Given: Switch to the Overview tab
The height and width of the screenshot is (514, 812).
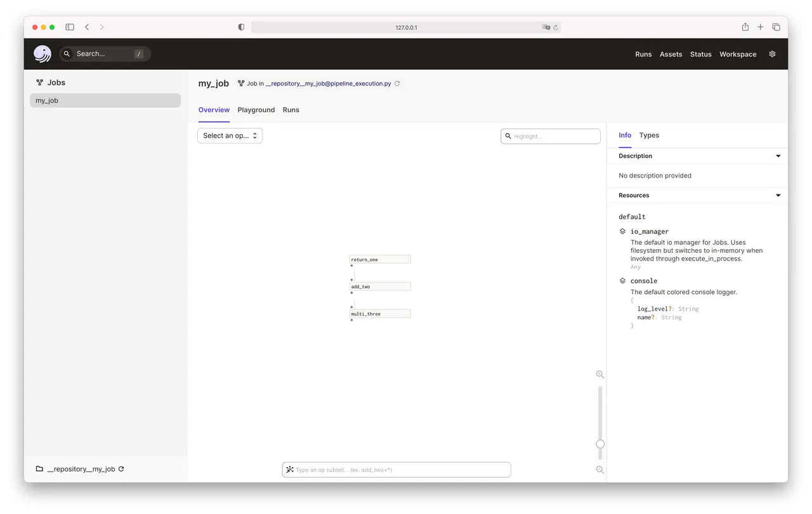Looking at the screenshot, I should coord(214,110).
